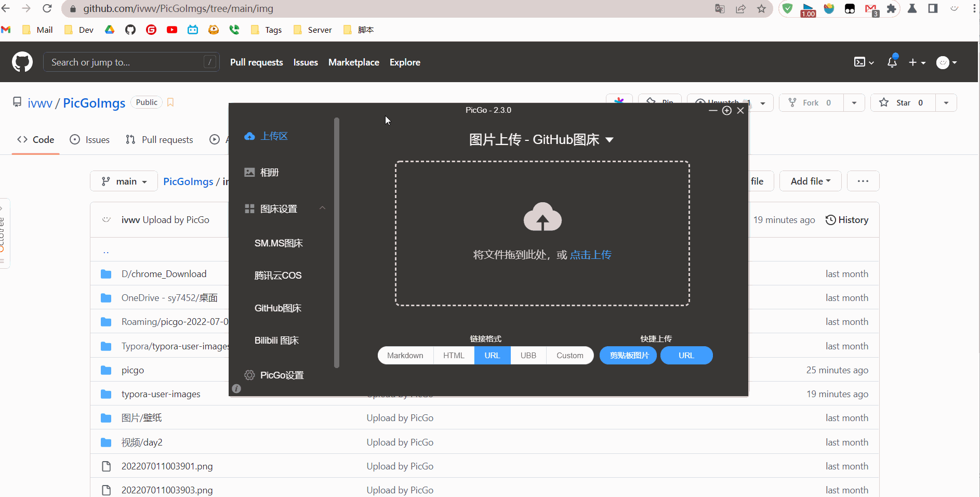The image size is (980, 497).
Task: Select HTML link format
Action: (454, 356)
